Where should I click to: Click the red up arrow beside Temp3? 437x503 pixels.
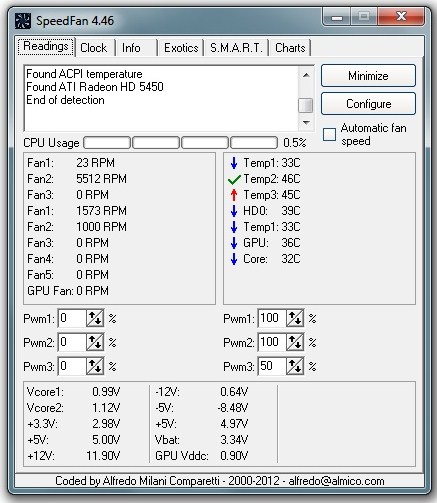click(x=234, y=195)
